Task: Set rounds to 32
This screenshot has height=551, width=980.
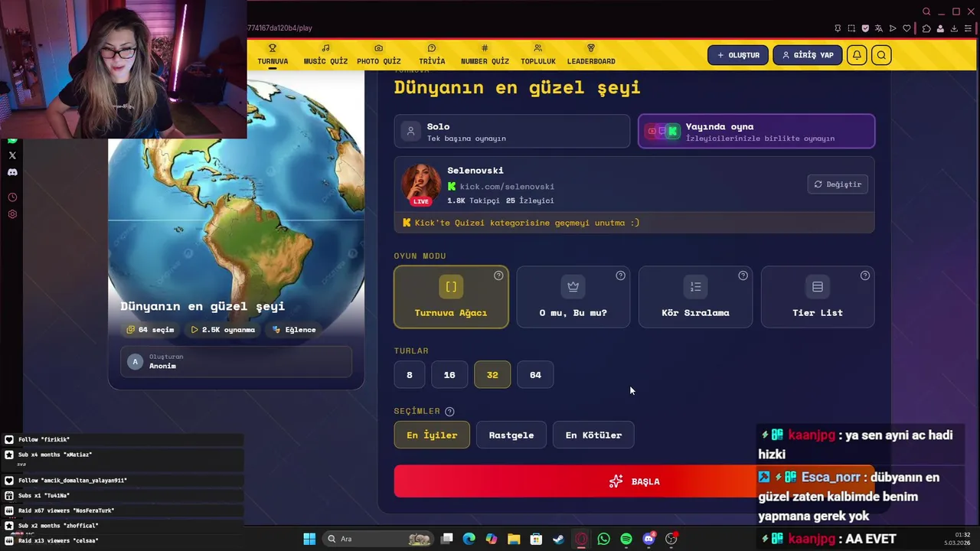Action: (x=492, y=375)
